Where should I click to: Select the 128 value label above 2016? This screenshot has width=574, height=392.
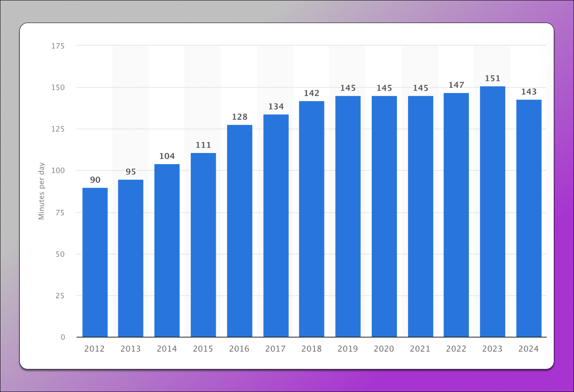tap(240, 117)
